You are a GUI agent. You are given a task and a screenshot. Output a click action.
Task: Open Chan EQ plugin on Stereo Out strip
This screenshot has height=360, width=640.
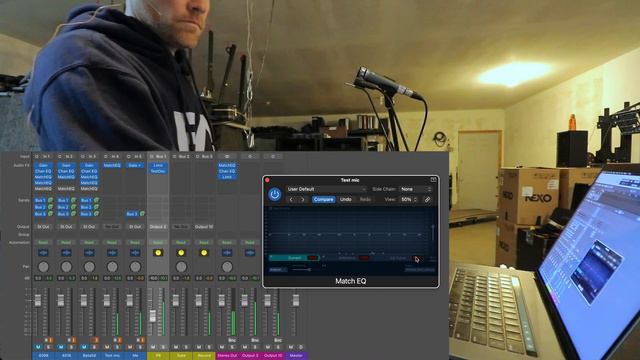(227, 171)
